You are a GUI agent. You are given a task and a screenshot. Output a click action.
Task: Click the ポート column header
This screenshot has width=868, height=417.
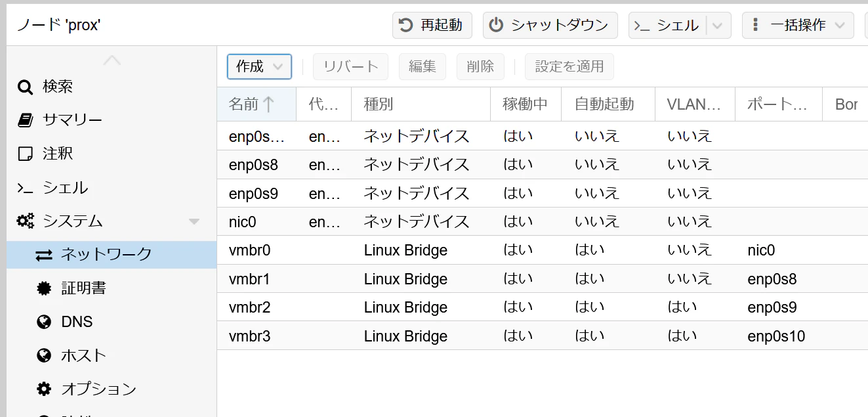pos(779,104)
